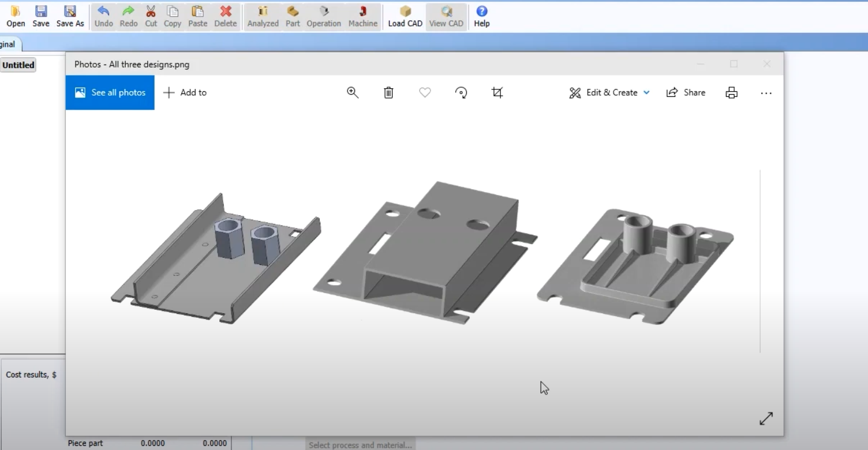Share the photo
Screen dimensions: 868x450
click(686, 92)
